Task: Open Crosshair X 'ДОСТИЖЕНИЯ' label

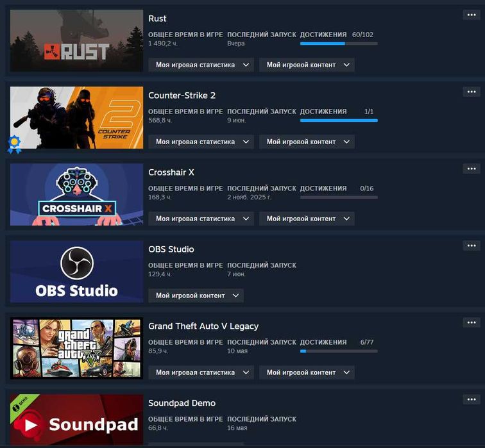Action: point(323,188)
